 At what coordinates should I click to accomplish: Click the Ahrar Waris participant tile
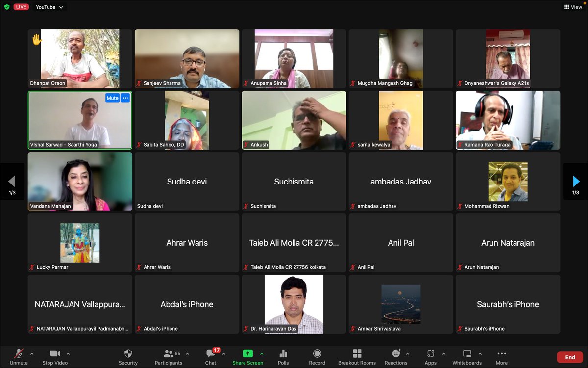coord(187,243)
